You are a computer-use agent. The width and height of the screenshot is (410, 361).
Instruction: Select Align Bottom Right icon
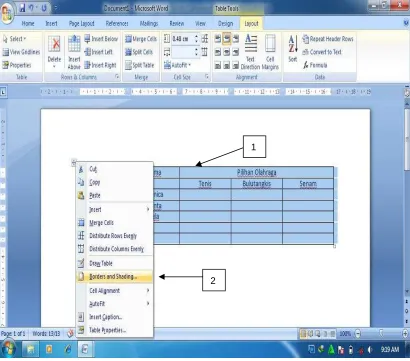(x=236, y=65)
